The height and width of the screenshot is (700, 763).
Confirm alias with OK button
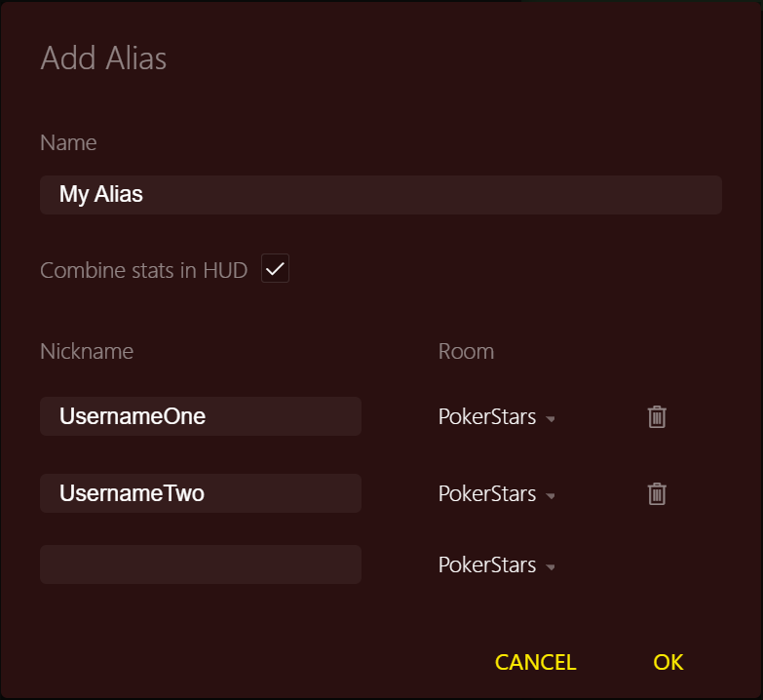click(x=668, y=663)
